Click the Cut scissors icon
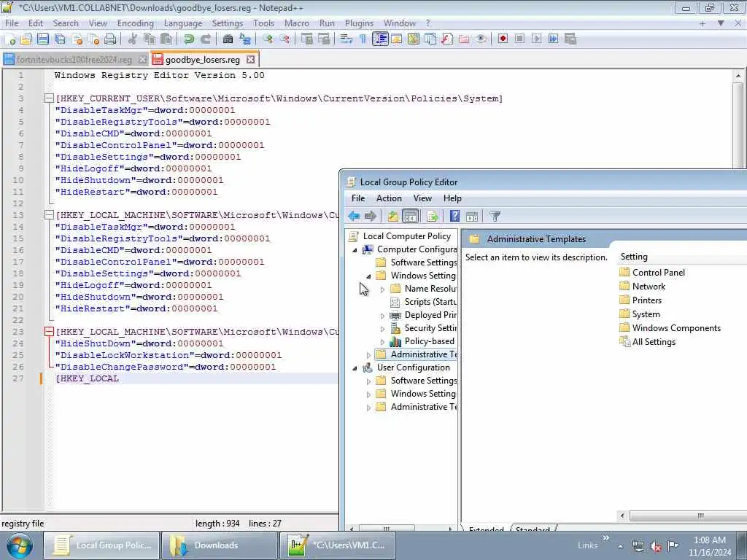Viewport: 747px width, 560px height. click(x=133, y=39)
